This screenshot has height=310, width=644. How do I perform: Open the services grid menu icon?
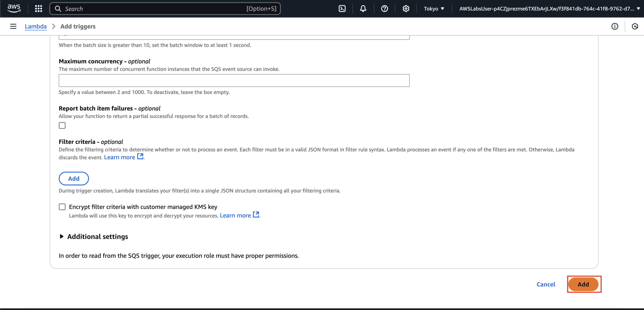point(39,9)
